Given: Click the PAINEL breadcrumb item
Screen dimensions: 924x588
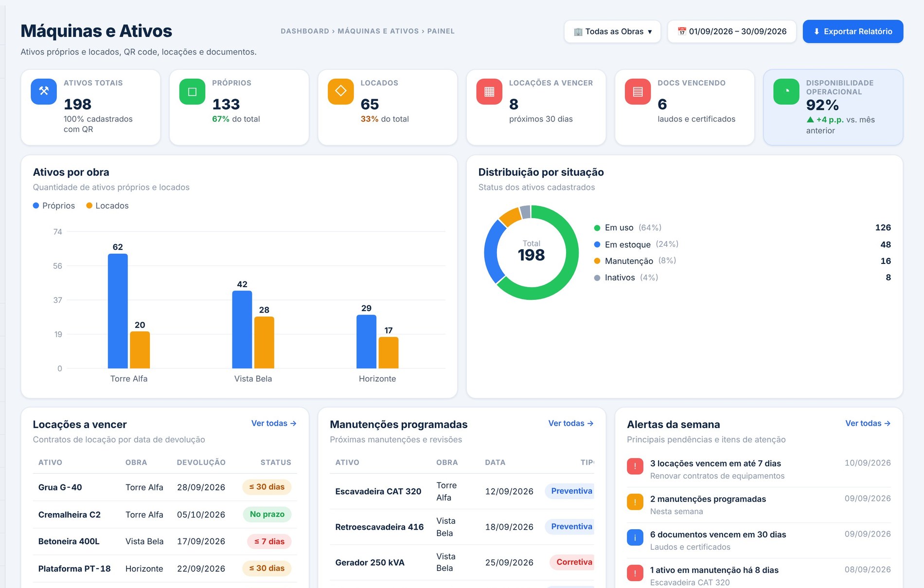Looking at the screenshot, I should tap(441, 31).
